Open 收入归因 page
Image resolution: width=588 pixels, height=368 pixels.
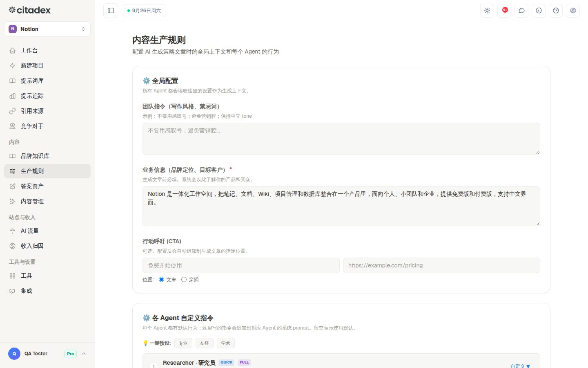click(47, 246)
